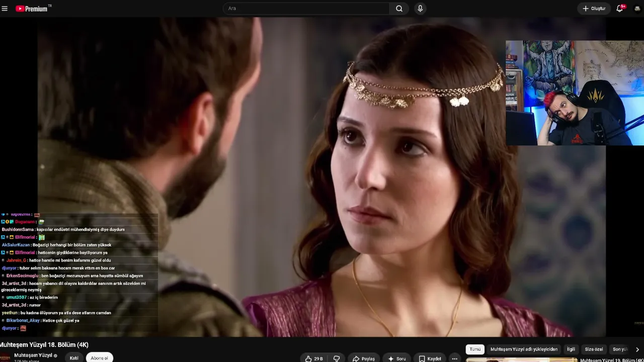Open the three-dot more actions menu
The width and height of the screenshot is (644, 362).
click(454, 358)
